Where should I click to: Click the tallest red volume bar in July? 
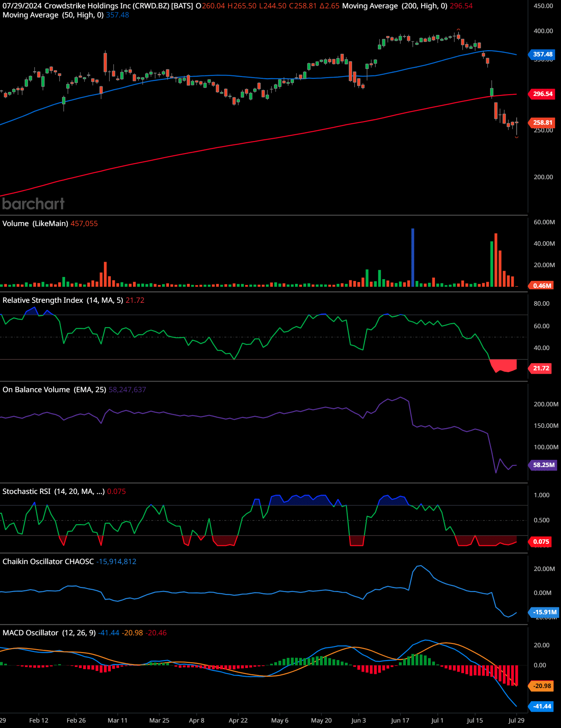[x=496, y=260]
